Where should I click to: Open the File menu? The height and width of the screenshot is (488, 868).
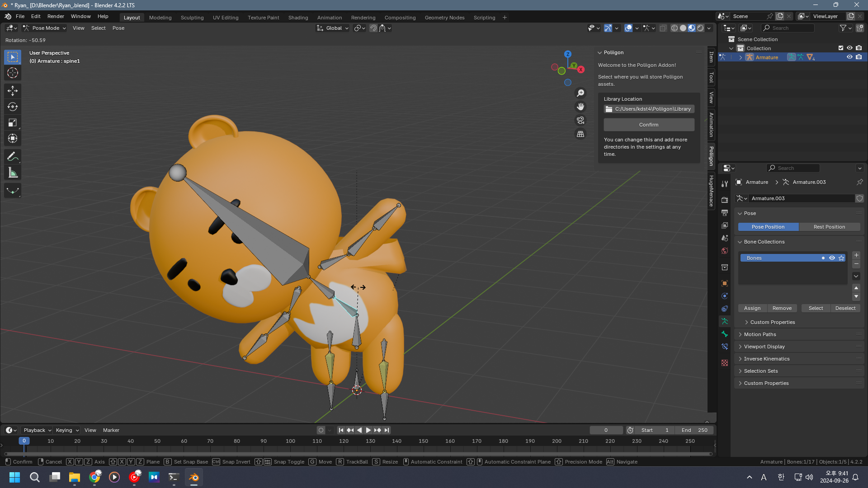point(20,16)
